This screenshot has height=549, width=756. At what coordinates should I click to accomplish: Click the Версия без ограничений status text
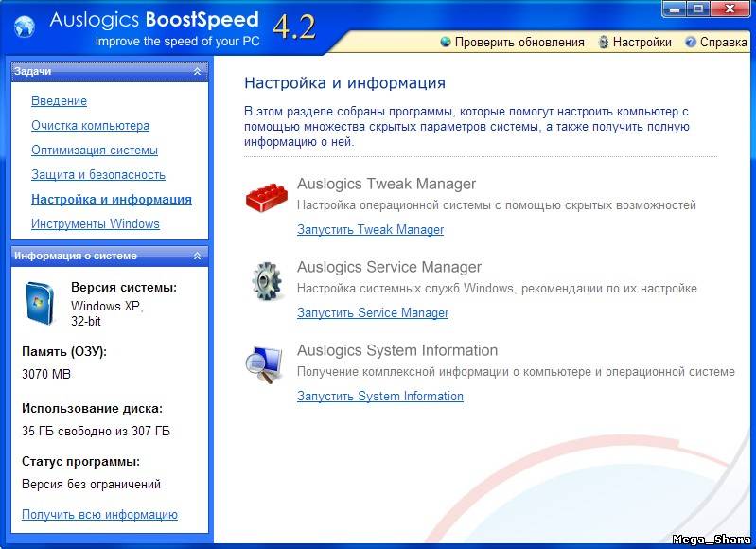point(91,485)
